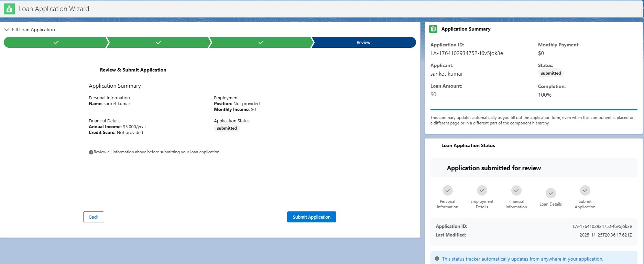Click the Loan Amount label in the summary
Image resolution: width=644 pixels, height=264 pixels.
click(x=446, y=86)
